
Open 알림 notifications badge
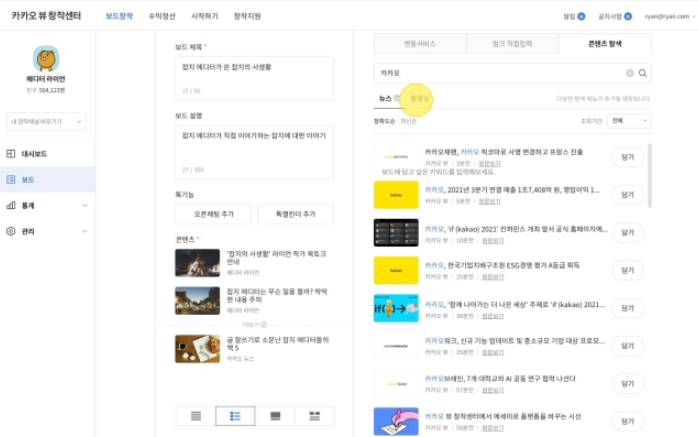(581, 16)
